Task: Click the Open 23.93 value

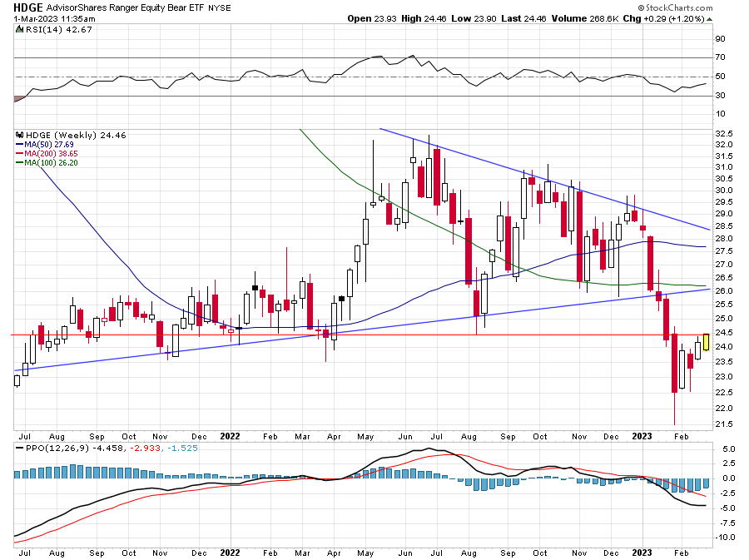Action: (x=372, y=18)
